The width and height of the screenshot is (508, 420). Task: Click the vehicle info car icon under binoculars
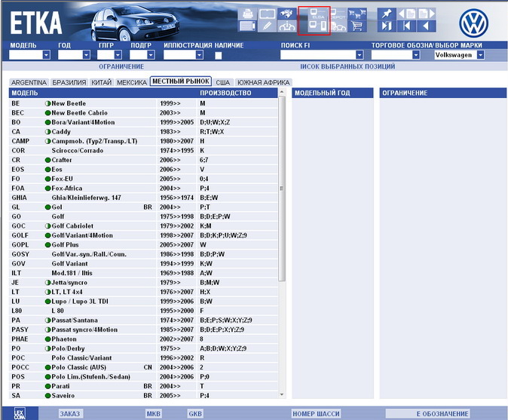coord(287,26)
